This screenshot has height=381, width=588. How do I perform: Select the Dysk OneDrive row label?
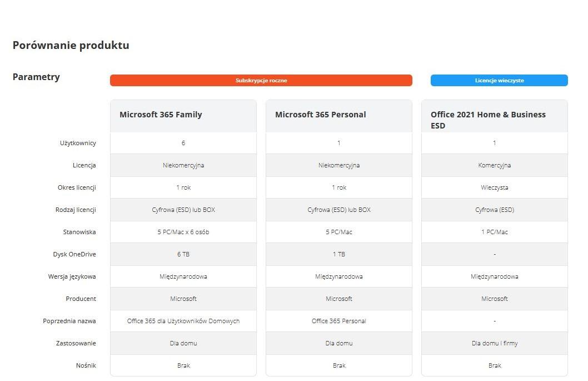pyautogui.click(x=74, y=254)
